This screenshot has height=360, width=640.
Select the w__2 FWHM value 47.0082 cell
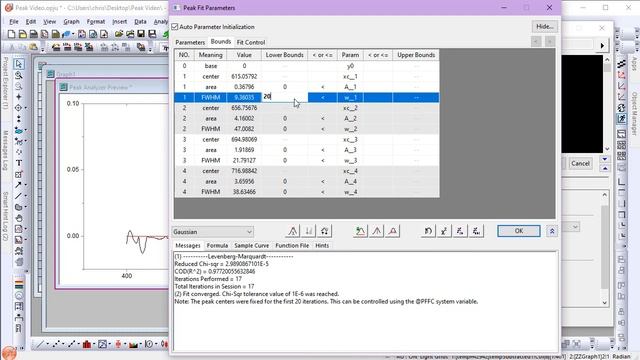[244, 129]
